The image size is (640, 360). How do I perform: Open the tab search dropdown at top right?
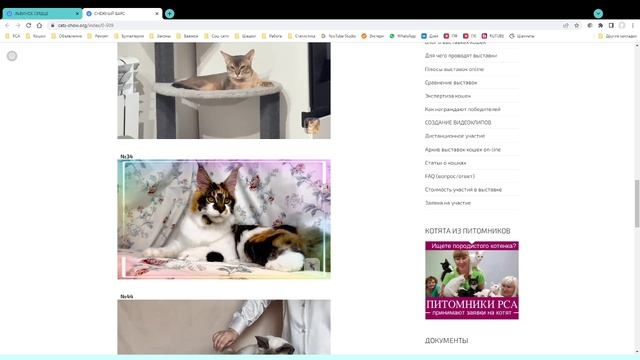(x=598, y=13)
